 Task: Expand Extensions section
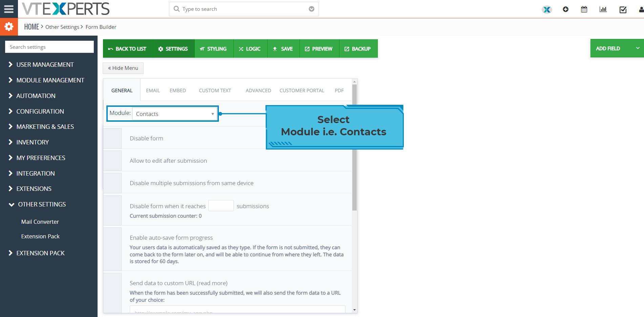(30, 189)
